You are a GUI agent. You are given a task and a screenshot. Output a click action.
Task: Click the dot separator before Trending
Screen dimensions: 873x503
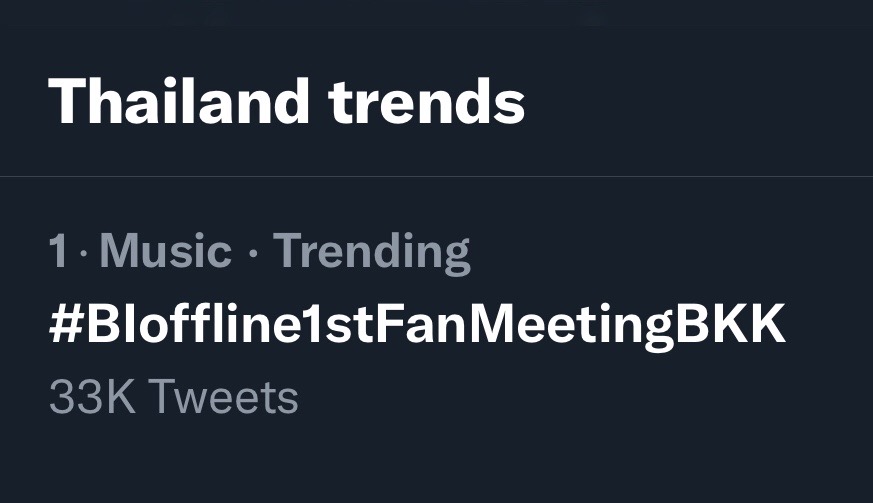pos(253,253)
